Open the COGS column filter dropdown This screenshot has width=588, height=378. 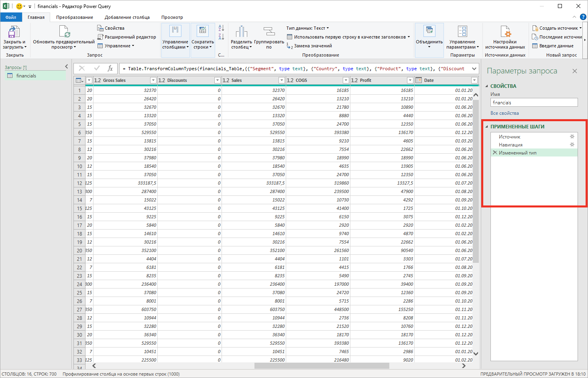coord(346,80)
